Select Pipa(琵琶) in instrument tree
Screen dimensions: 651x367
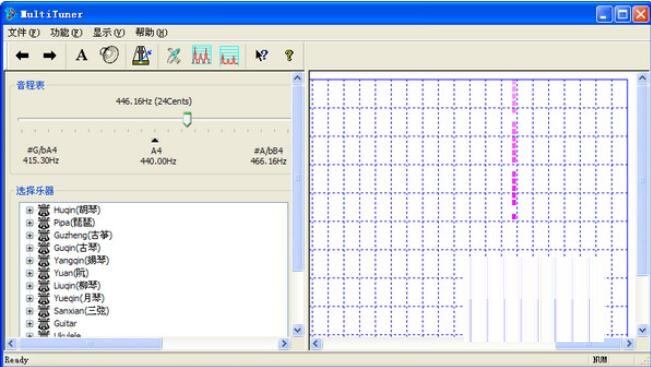(x=74, y=223)
